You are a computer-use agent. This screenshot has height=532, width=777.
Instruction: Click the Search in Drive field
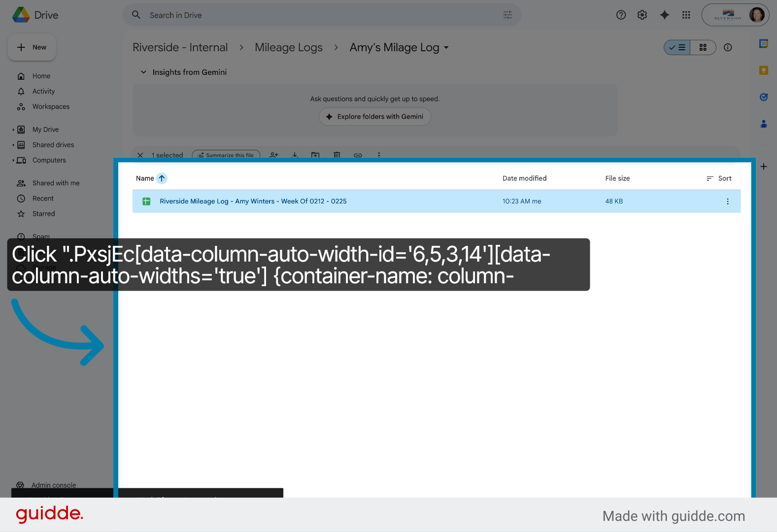click(x=322, y=15)
